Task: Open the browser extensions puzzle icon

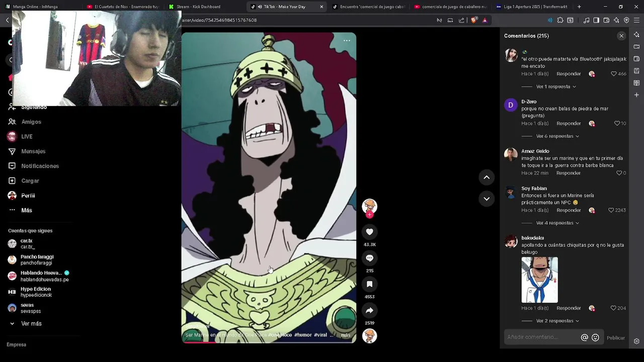Action: 560,20
